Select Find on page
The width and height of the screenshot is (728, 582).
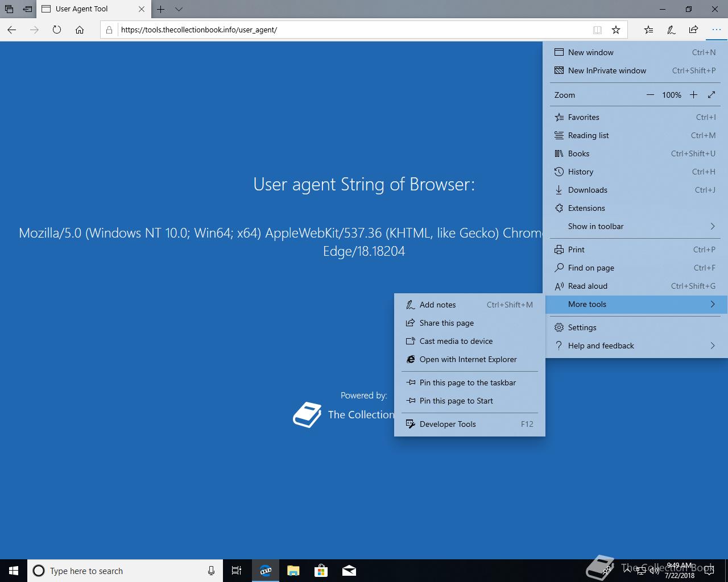click(x=636, y=268)
